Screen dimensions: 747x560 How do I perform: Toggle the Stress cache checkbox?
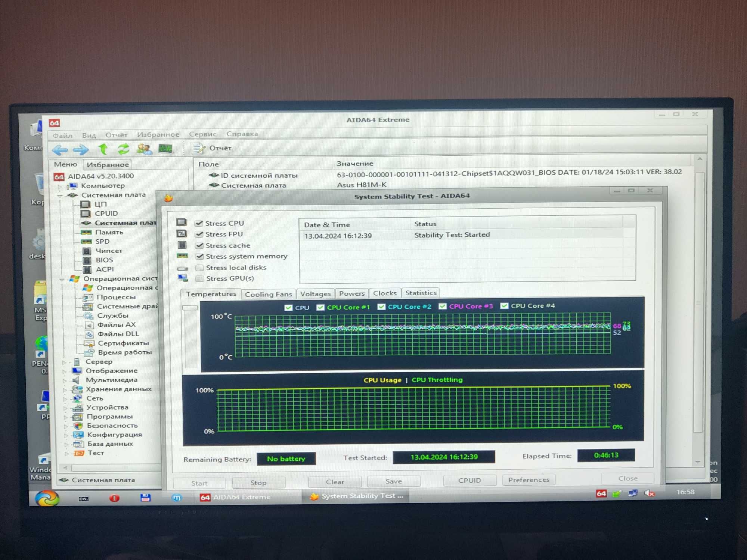pyautogui.click(x=200, y=245)
